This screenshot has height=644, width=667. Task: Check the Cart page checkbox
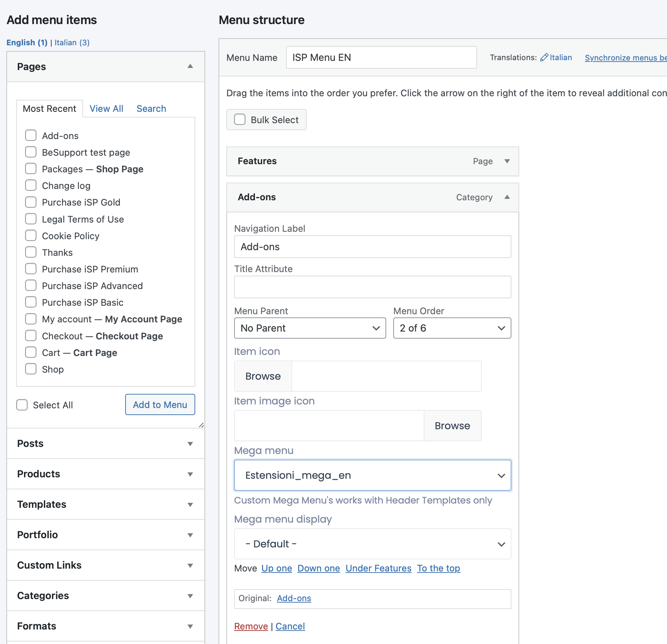coord(31,352)
